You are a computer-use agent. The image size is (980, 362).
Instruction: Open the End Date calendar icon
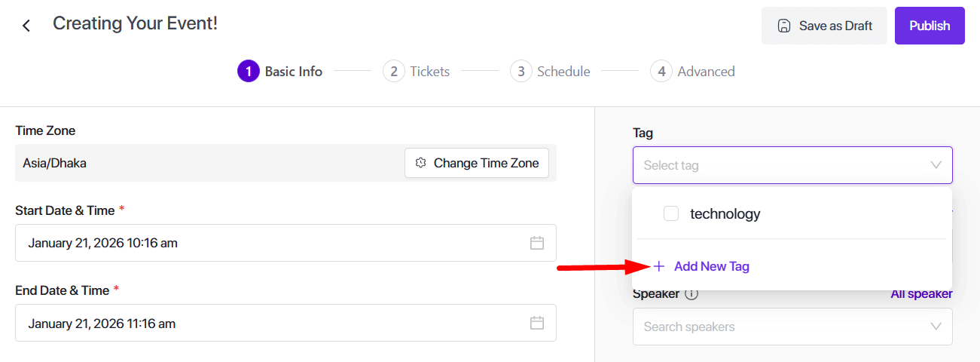537,323
